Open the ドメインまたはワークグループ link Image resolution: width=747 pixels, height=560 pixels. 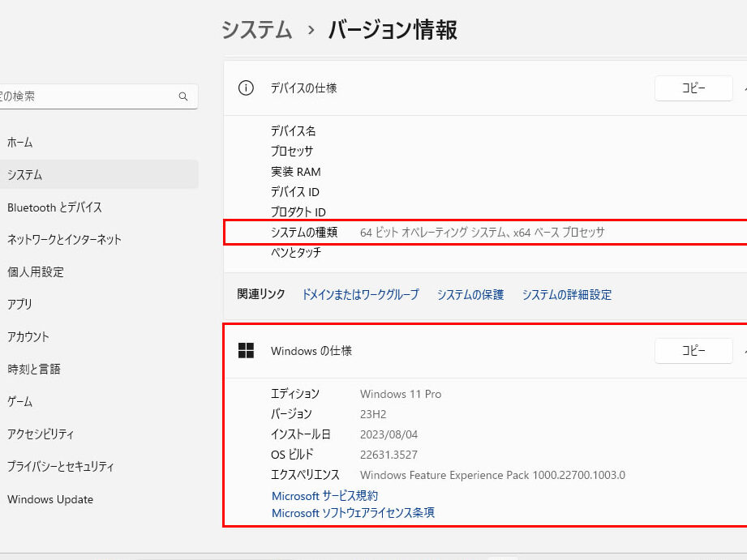[360, 295]
